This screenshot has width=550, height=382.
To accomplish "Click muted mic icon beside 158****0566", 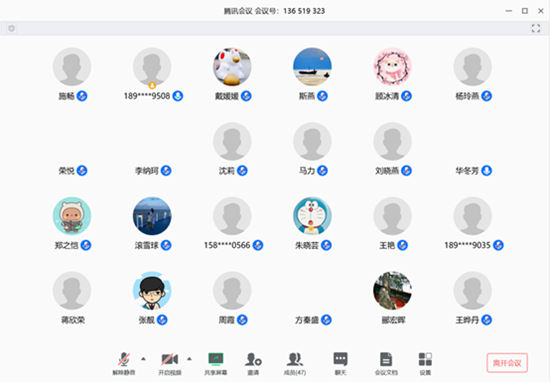I will click(x=258, y=245).
